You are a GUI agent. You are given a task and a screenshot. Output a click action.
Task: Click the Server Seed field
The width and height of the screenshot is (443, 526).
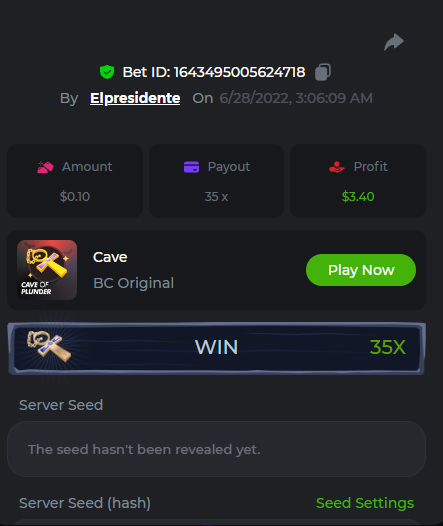pos(216,449)
